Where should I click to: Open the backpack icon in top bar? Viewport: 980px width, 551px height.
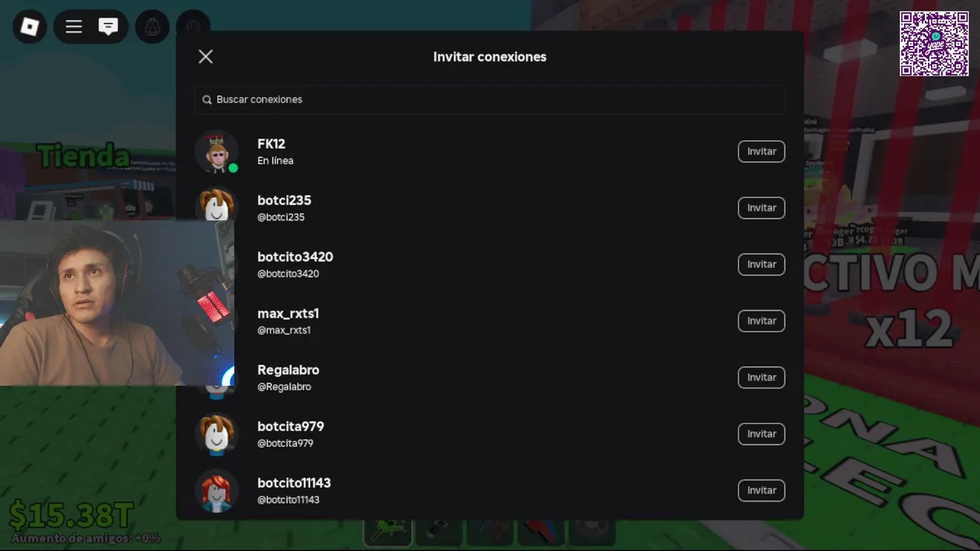[x=152, y=28]
